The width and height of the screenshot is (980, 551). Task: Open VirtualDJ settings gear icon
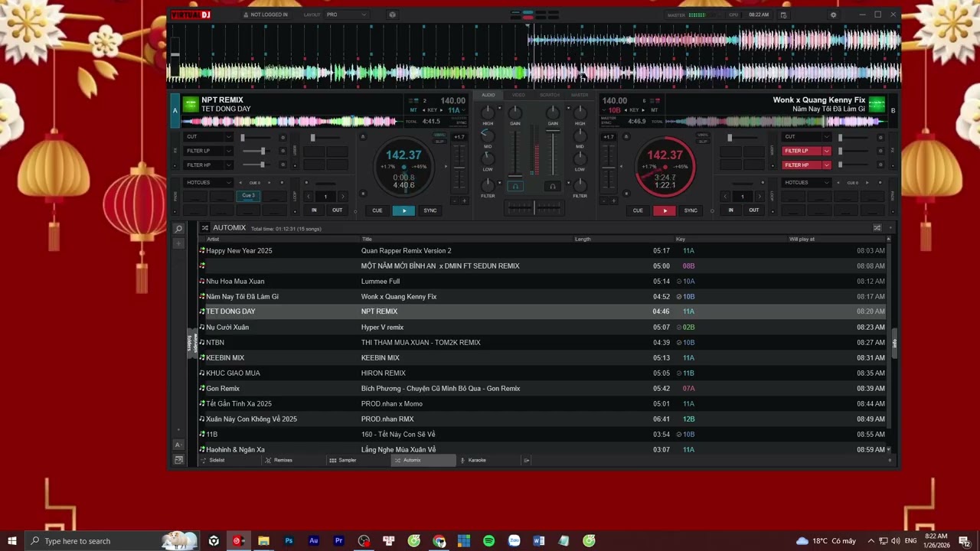coord(834,15)
